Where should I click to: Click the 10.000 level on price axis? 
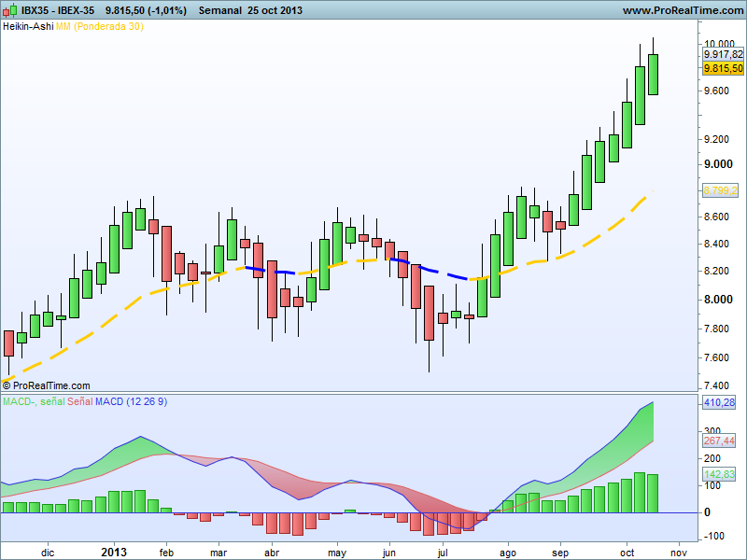(719, 44)
